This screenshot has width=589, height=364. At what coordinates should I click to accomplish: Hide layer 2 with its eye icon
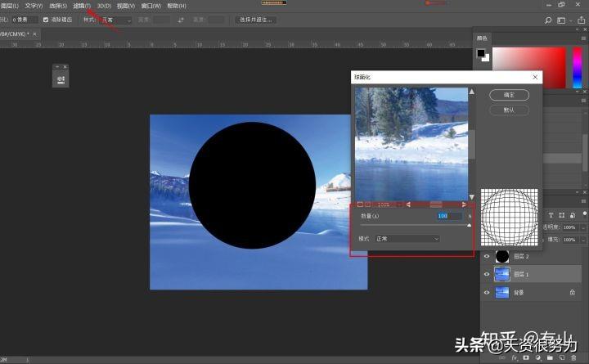(x=487, y=256)
